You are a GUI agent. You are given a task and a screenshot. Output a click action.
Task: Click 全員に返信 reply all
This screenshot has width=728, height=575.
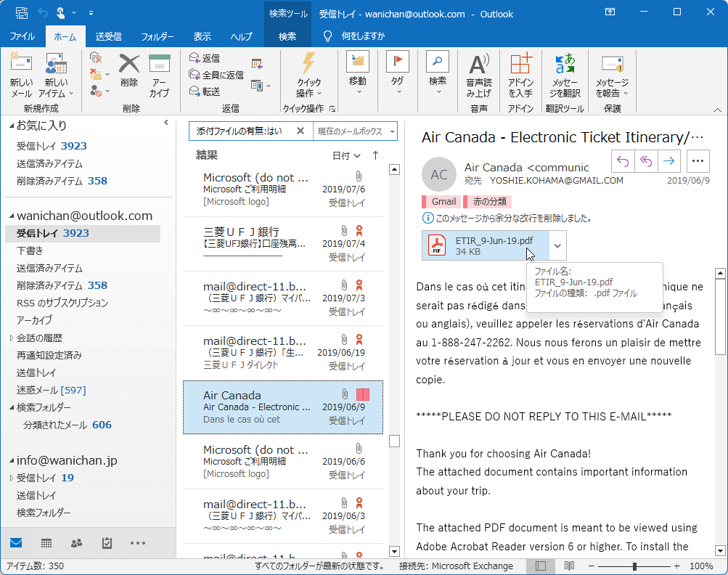click(216, 75)
